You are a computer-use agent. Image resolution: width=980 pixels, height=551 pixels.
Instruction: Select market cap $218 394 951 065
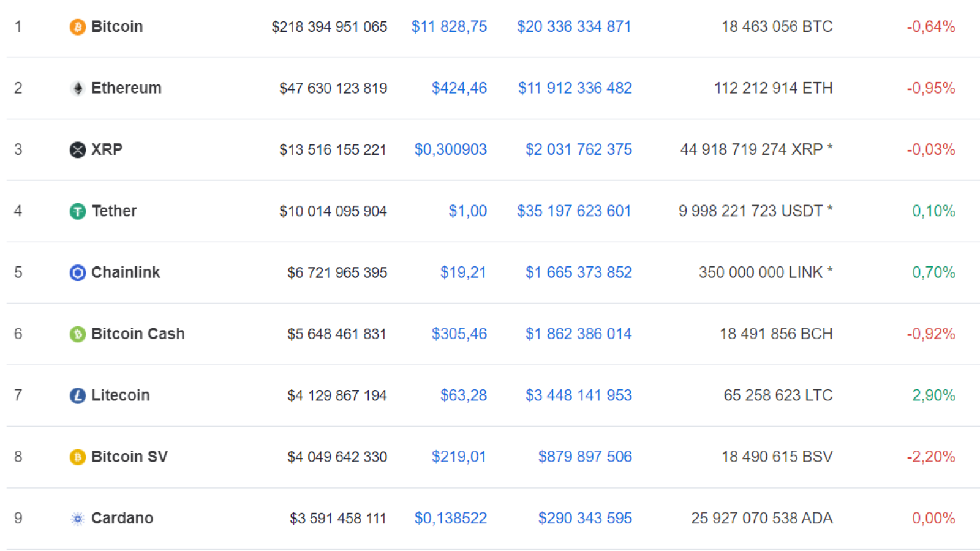330,27
